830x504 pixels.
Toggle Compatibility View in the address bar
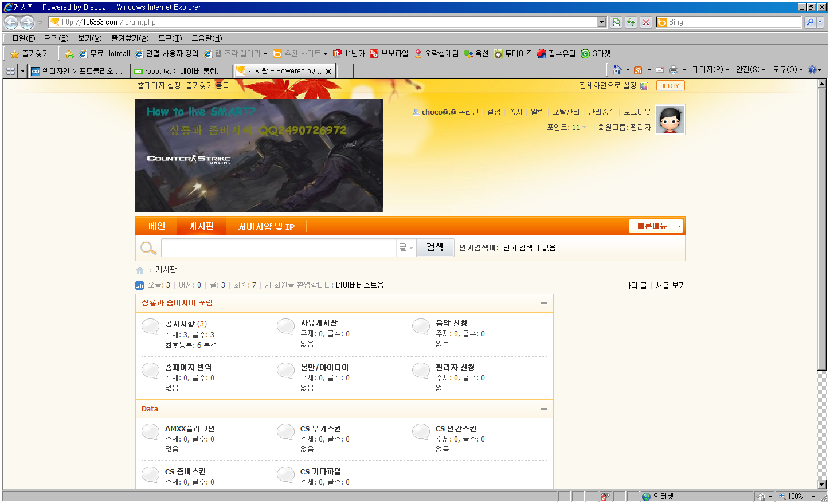(616, 22)
